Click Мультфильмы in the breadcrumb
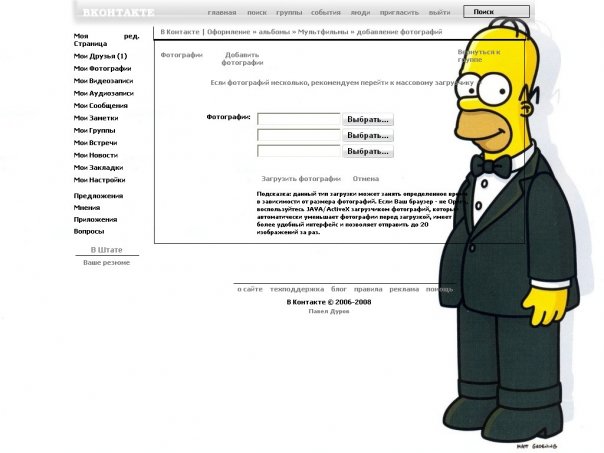This screenshot has width=604, height=453. tap(323, 32)
